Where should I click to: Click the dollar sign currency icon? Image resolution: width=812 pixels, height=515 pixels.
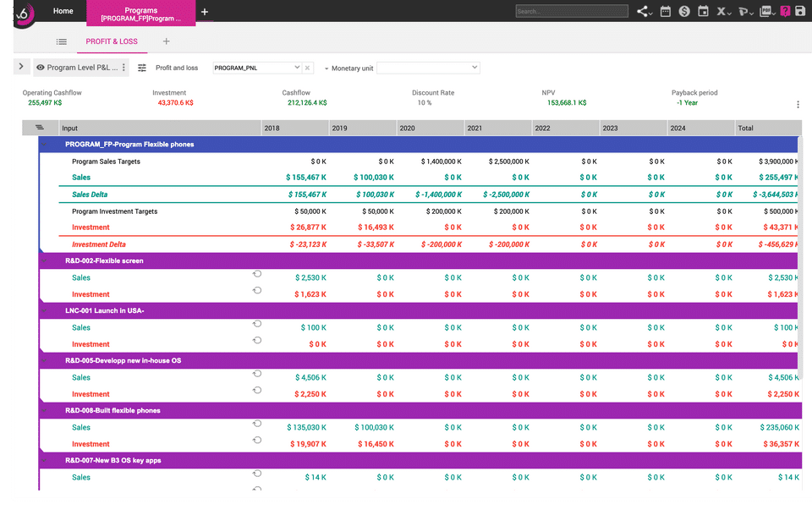click(x=683, y=11)
